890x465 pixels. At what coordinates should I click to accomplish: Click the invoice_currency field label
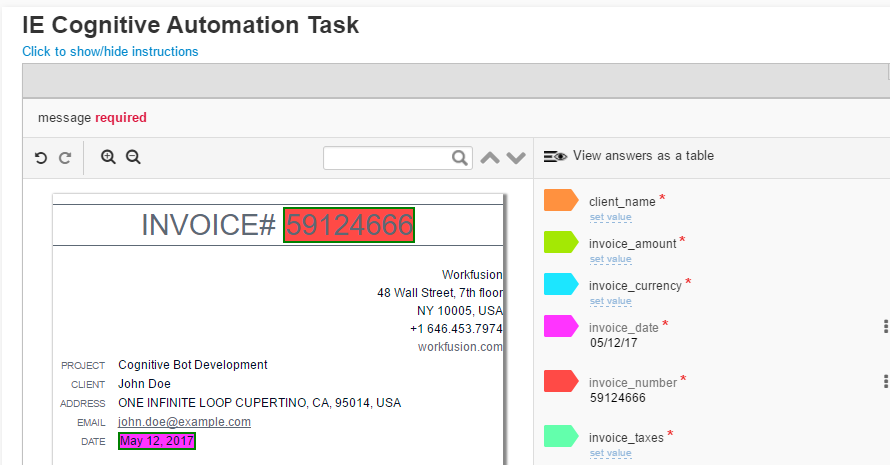pyautogui.click(x=635, y=286)
